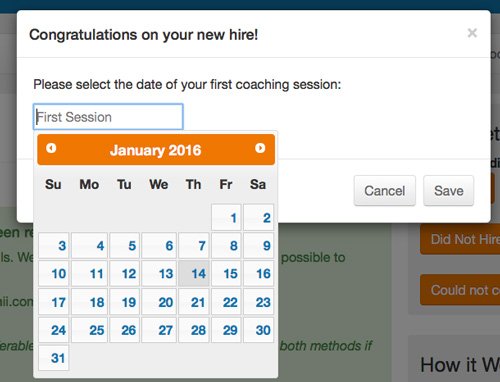Pick January 1 as session date
500x382 pixels.
(x=226, y=218)
